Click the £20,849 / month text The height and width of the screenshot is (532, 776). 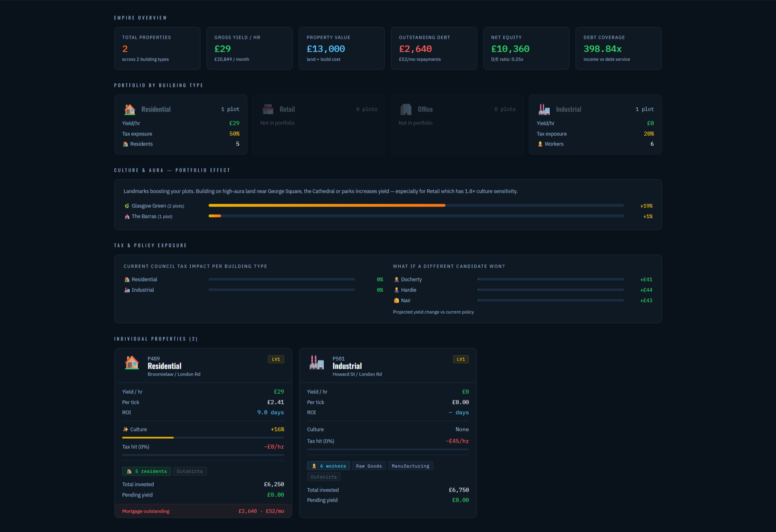pyautogui.click(x=232, y=59)
